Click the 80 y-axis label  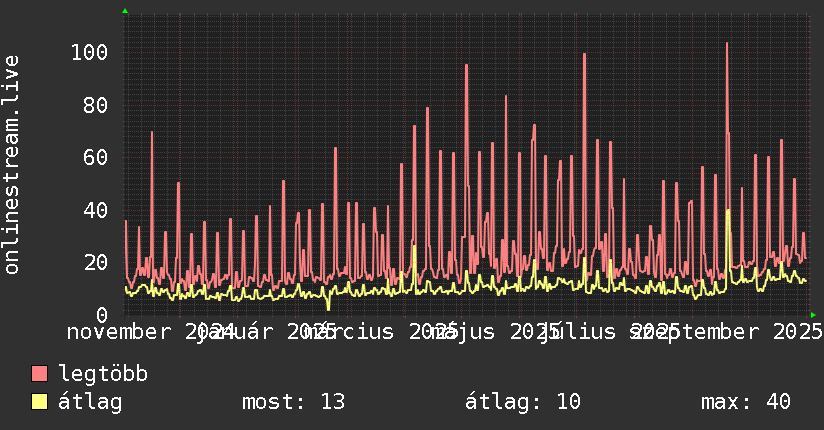95,105
